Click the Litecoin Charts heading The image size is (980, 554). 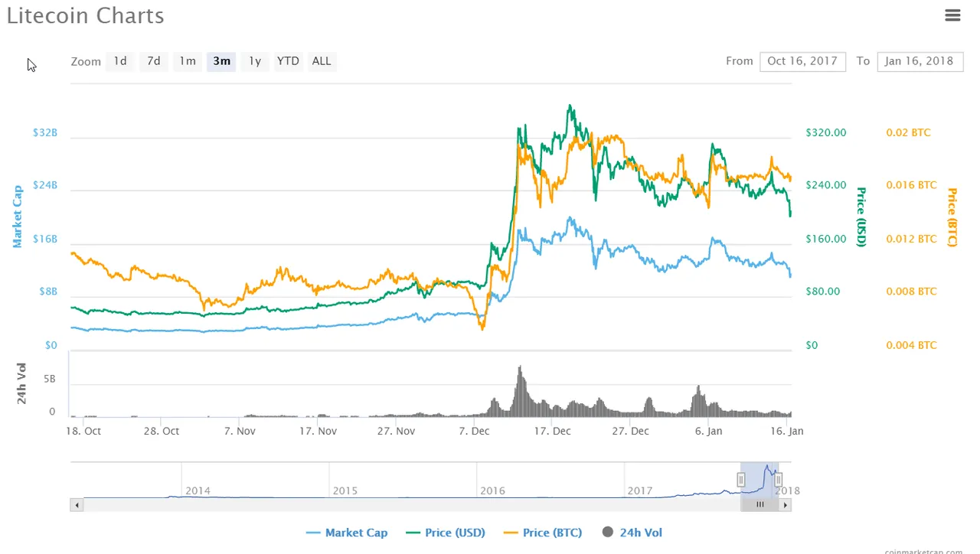(x=85, y=15)
